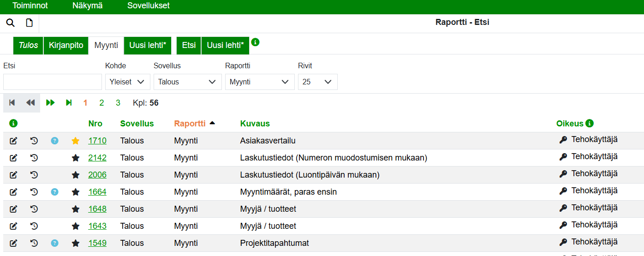Open edit icon for report 1710
The width and height of the screenshot is (644, 256).
(13, 141)
